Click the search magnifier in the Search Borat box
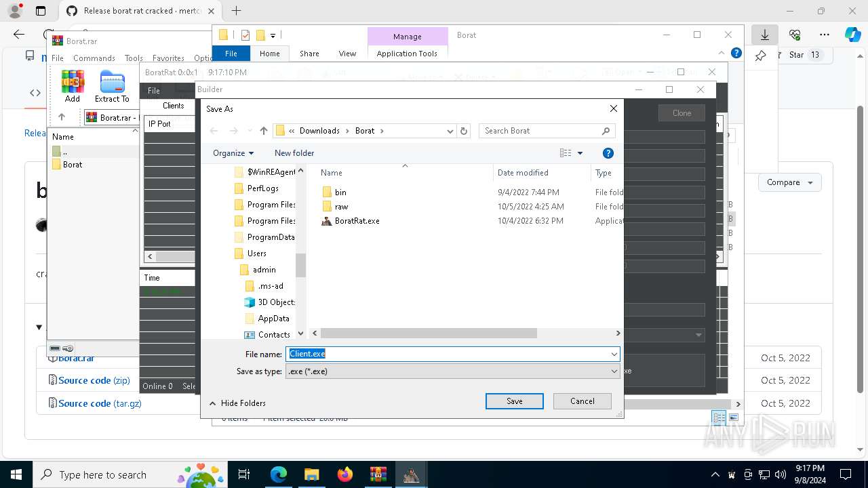Screen dimensions: 868x488 click(606, 131)
